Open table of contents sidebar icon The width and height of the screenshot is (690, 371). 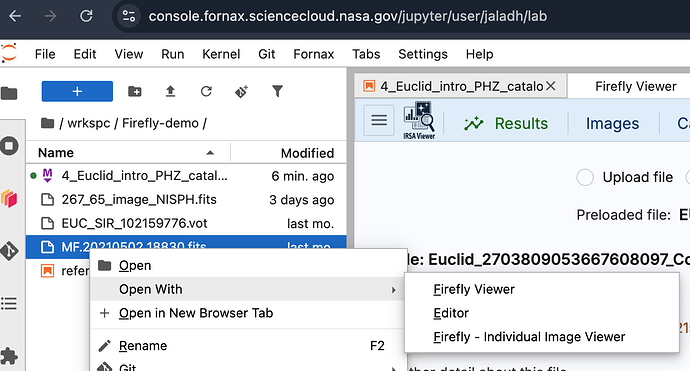[x=9, y=304]
